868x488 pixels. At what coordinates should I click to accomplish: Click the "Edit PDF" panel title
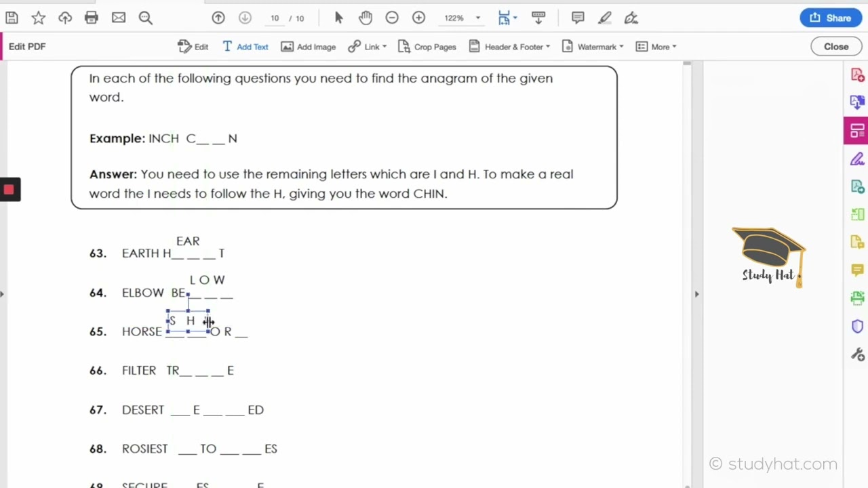27,47
